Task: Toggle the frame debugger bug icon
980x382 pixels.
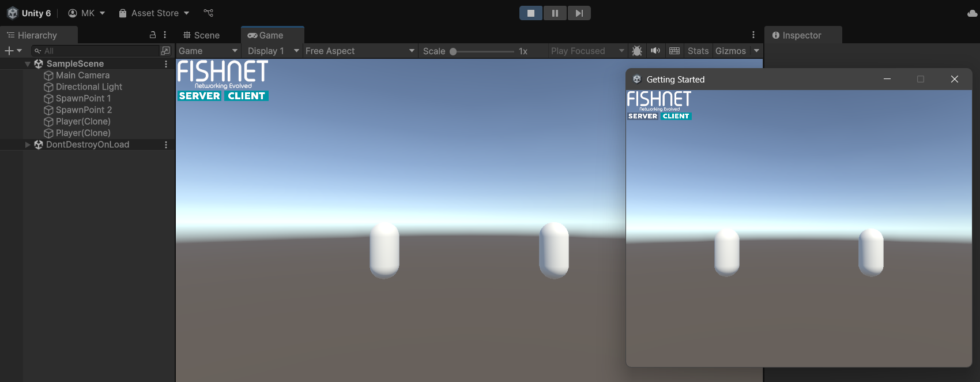Action: [x=637, y=51]
